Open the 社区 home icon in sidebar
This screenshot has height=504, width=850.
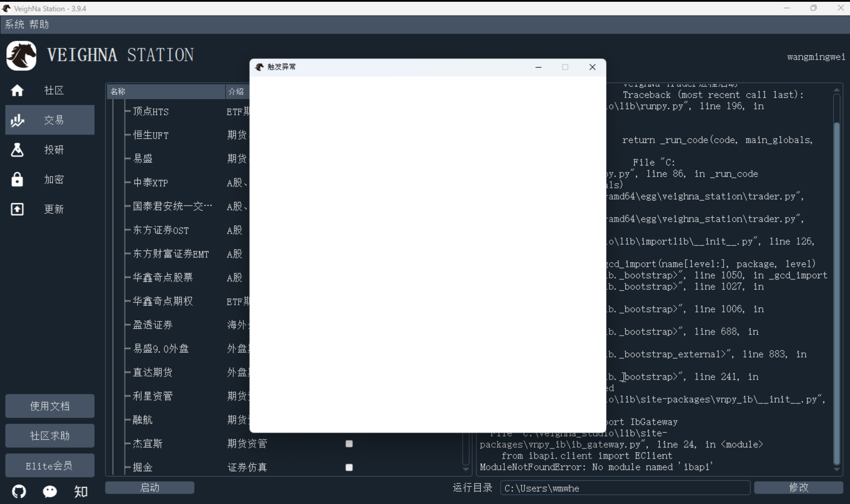tap(17, 90)
